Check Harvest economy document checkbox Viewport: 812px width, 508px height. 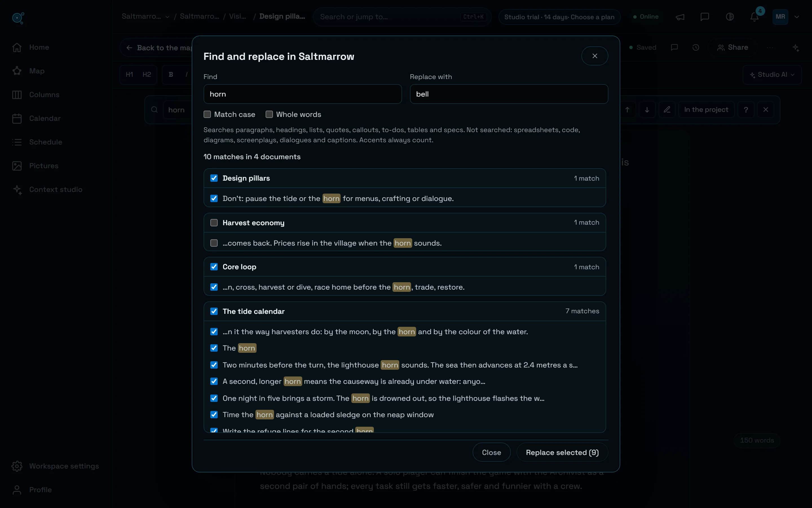coord(214,223)
